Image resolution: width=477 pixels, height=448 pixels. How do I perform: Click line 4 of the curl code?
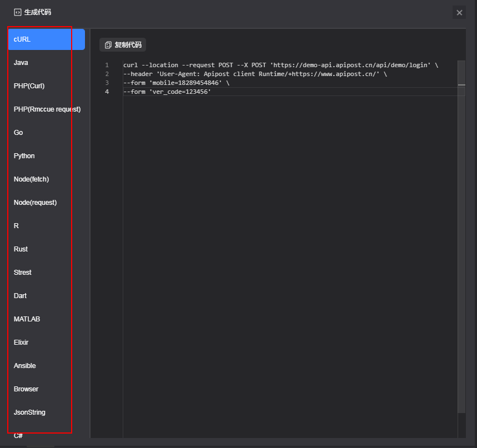(167, 92)
